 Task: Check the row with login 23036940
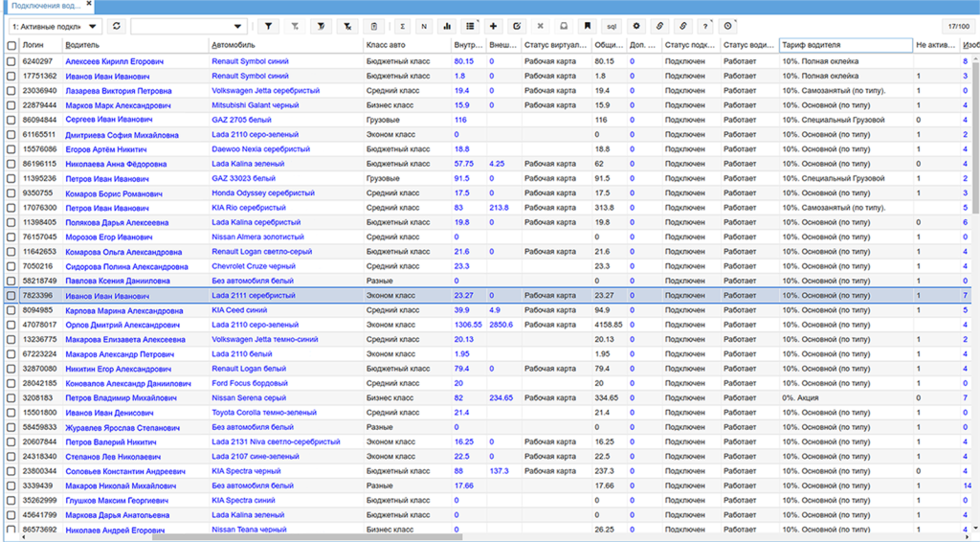click(x=11, y=91)
